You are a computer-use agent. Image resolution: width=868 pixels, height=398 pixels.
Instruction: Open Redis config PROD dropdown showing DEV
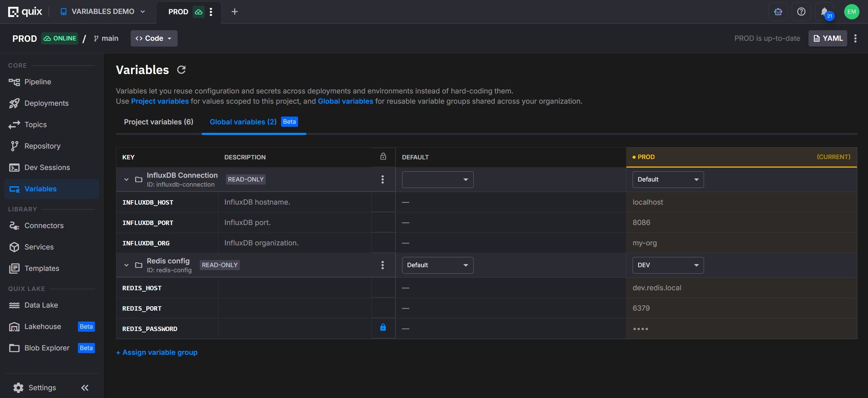[x=668, y=265]
